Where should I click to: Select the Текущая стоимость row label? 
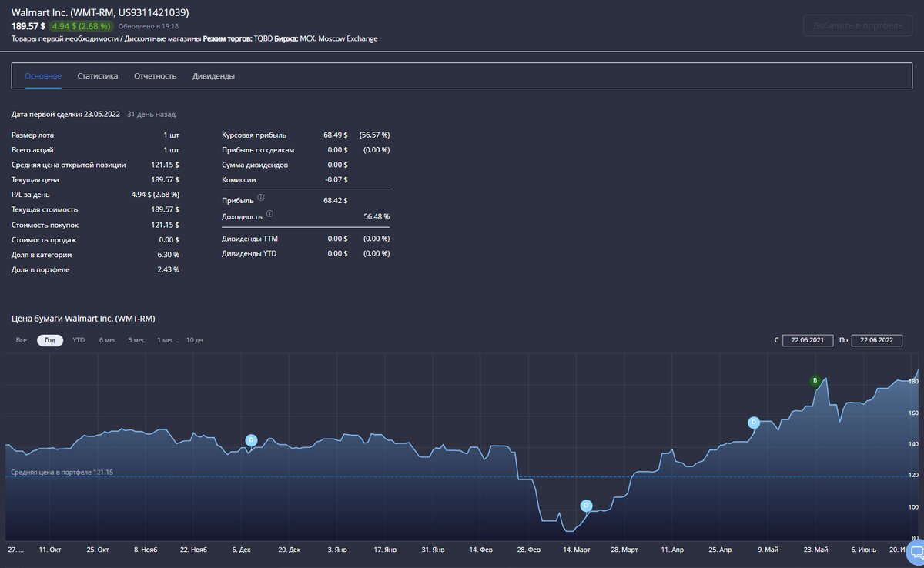coord(45,209)
